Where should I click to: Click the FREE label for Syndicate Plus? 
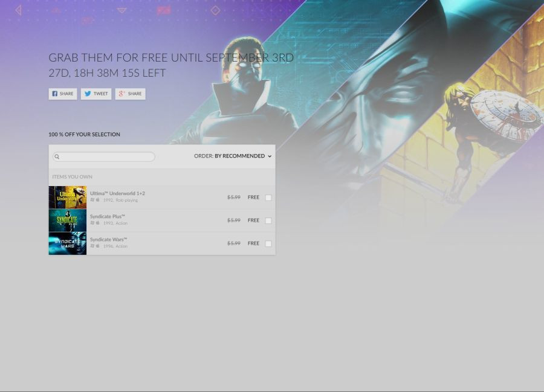(253, 220)
